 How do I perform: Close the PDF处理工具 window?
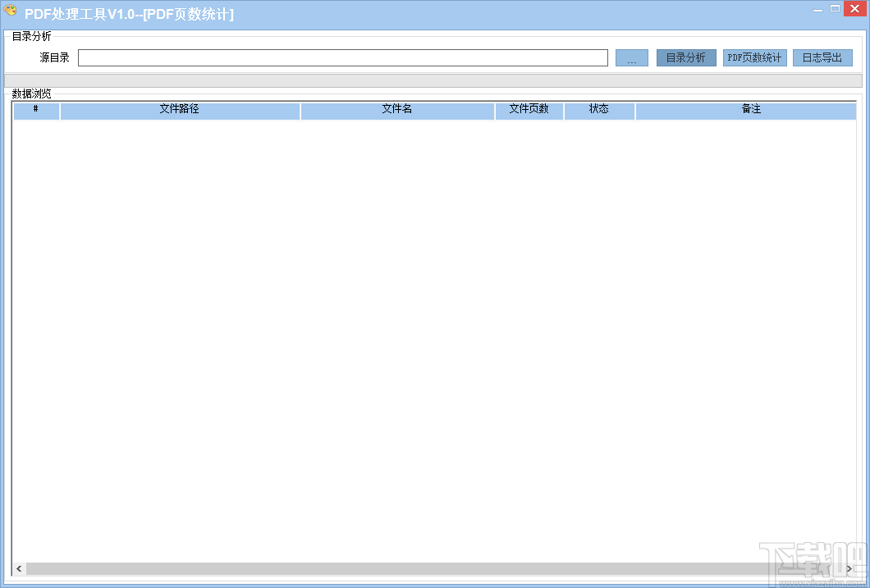tap(855, 9)
